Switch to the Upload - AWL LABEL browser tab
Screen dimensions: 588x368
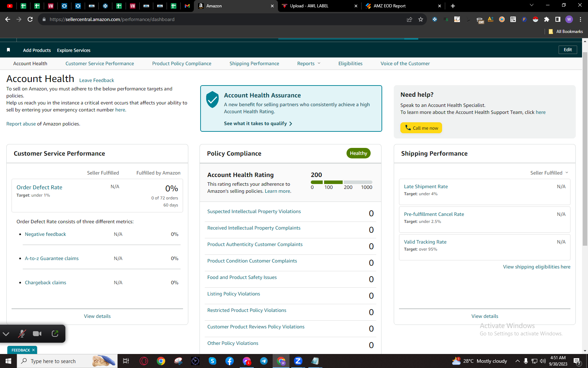320,6
